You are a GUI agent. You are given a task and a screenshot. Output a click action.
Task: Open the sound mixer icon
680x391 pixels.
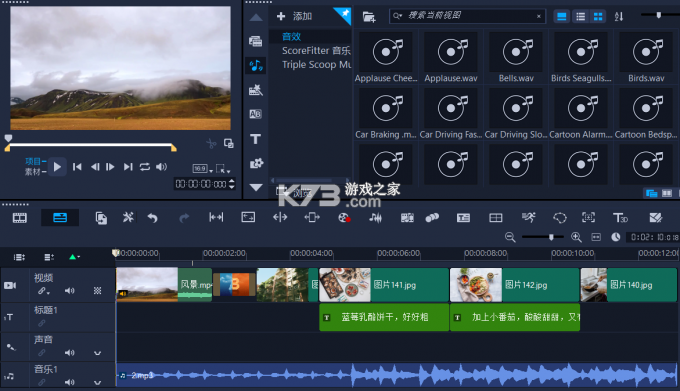click(376, 218)
